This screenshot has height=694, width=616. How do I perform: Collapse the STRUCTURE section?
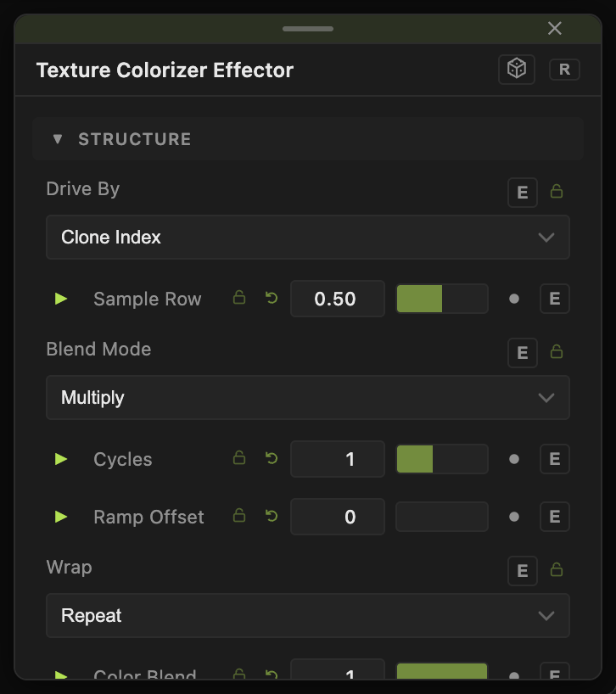[x=58, y=139]
